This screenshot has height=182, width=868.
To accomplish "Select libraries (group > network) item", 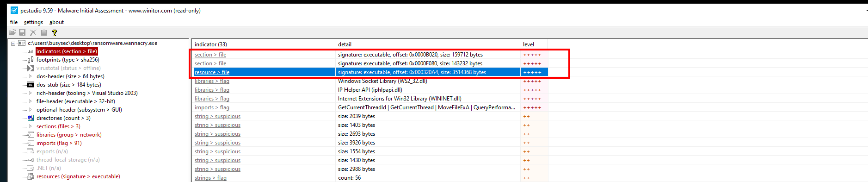I will pyautogui.click(x=69, y=135).
